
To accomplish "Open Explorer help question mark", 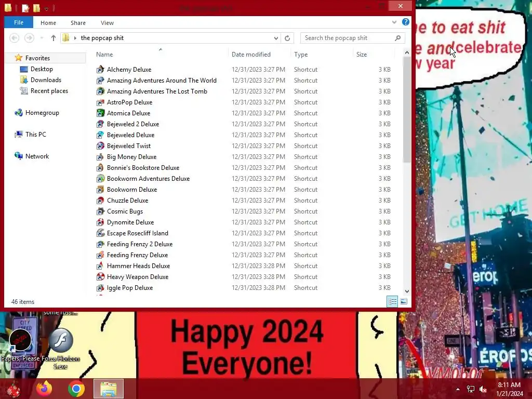I will click(x=405, y=22).
